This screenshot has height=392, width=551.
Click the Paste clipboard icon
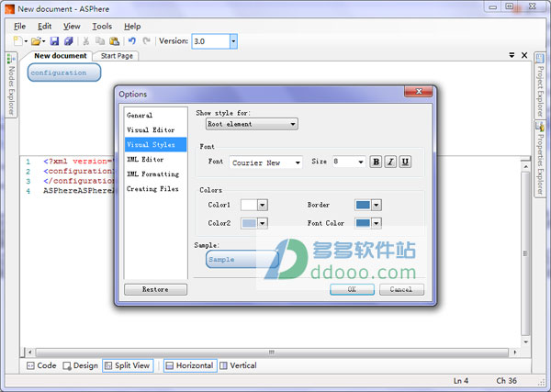point(114,41)
